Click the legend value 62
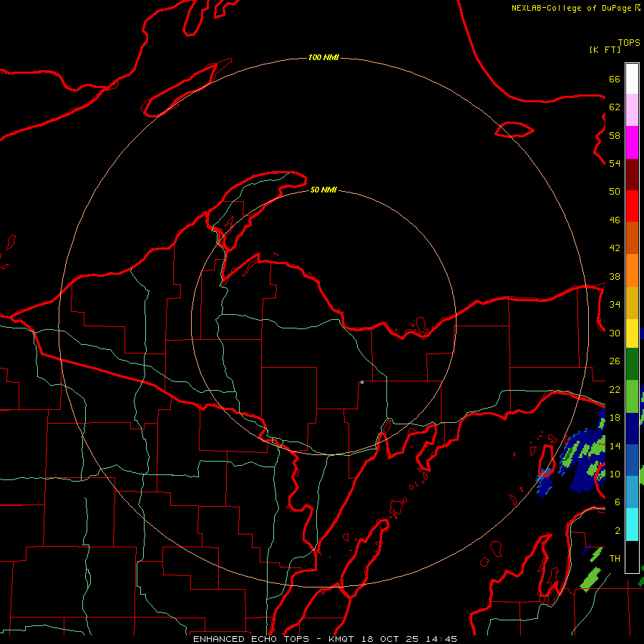 point(615,107)
